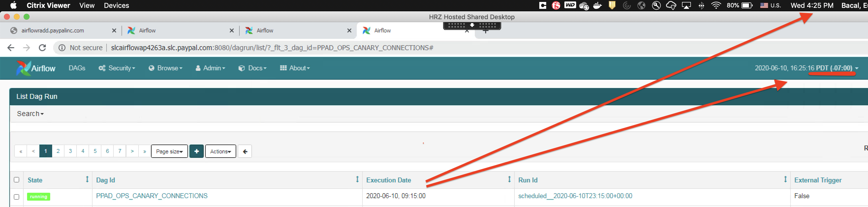This screenshot has width=868, height=207.
Task: Close the airflowradd.paypalinc.com tab
Action: [114, 31]
